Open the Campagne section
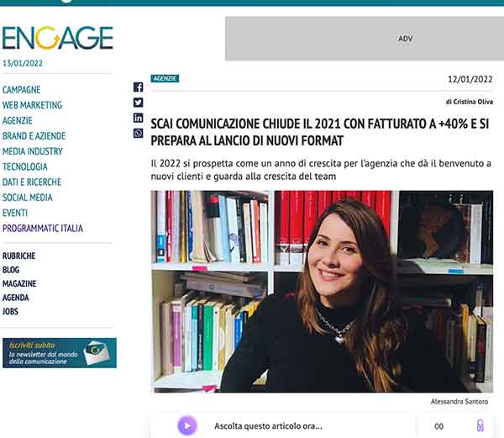The image size is (504, 438). pyautogui.click(x=22, y=90)
